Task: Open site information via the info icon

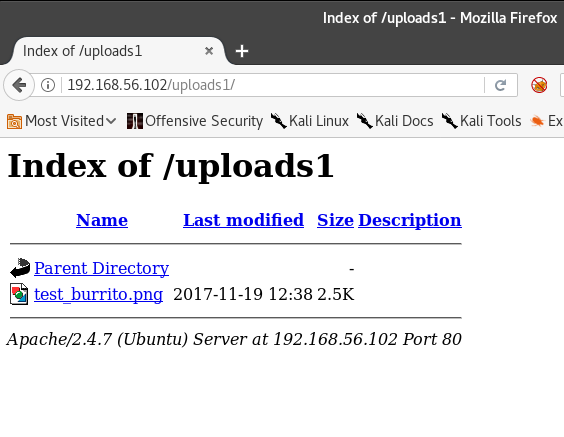Action: [48, 85]
